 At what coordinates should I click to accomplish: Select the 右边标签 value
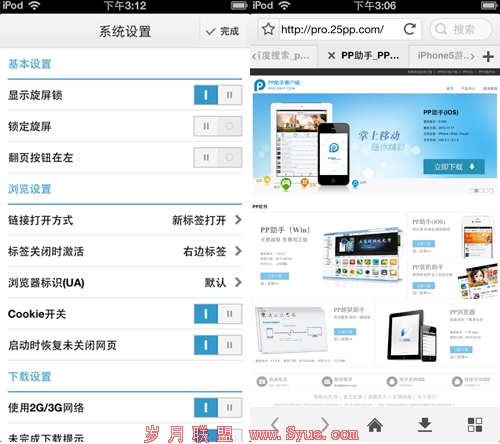tap(205, 251)
